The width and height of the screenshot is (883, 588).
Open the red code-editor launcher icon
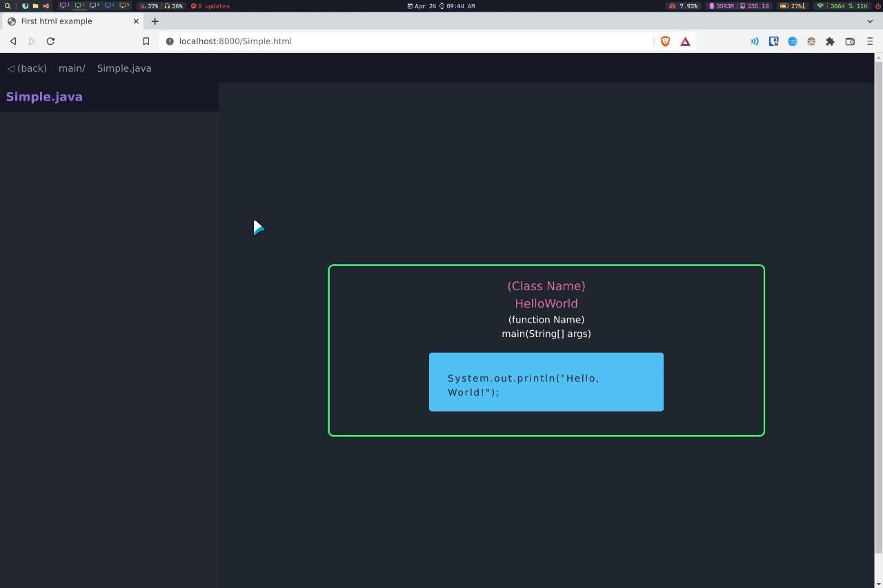[x=46, y=6]
